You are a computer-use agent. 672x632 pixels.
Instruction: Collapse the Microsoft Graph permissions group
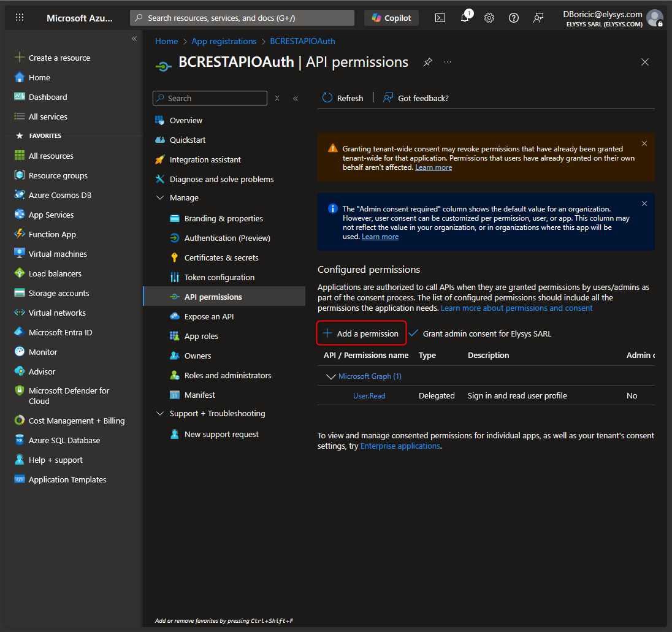coord(331,376)
